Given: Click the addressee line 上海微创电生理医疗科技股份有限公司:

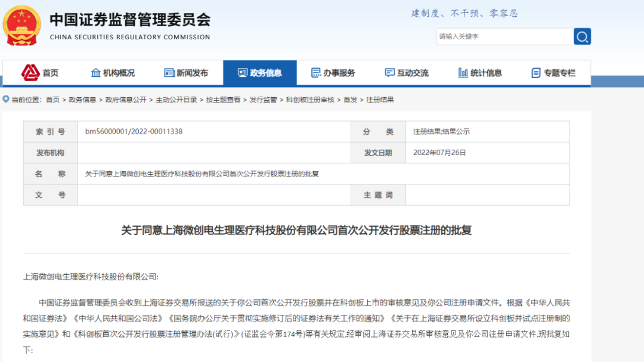Looking at the screenshot, I should [91, 277].
